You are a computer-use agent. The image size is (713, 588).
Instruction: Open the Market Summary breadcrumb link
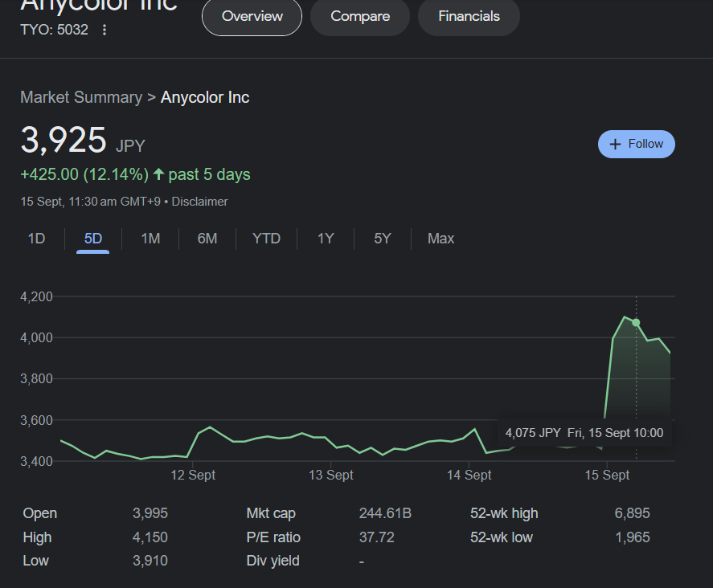tap(81, 97)
